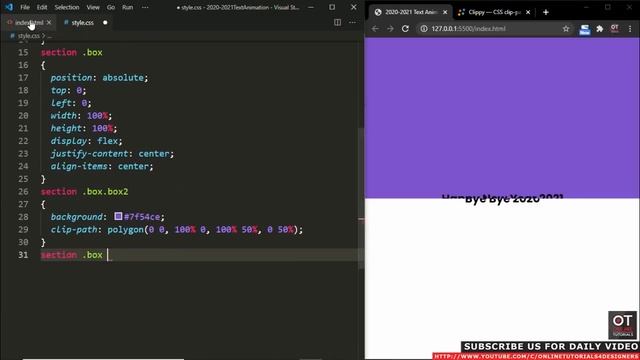This screenshot has width=640, height=360.
Task: Select the 2020-2021 Text Animation browser tab
Action: pyautogui.click(x=411, y=12)
